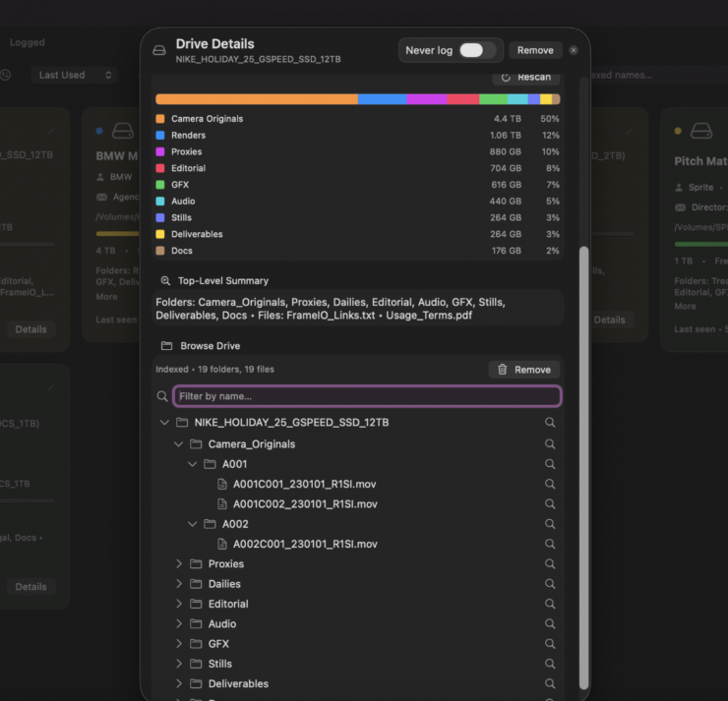Click Remove button in Browse Drive section
The width and height of the screenshot is (728, 701).
tap(523, 370)
